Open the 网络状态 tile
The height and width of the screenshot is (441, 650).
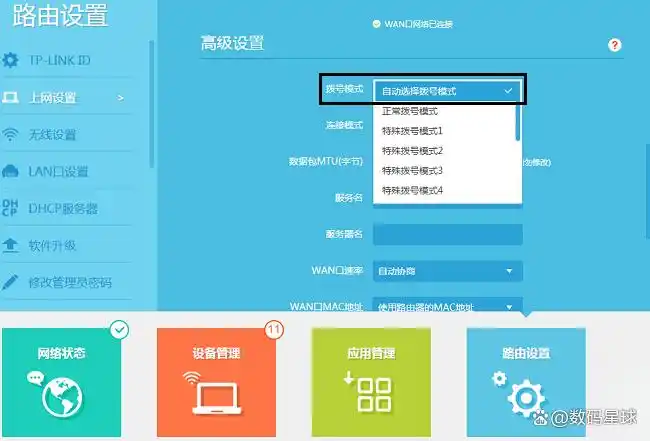tap(61, 382)
